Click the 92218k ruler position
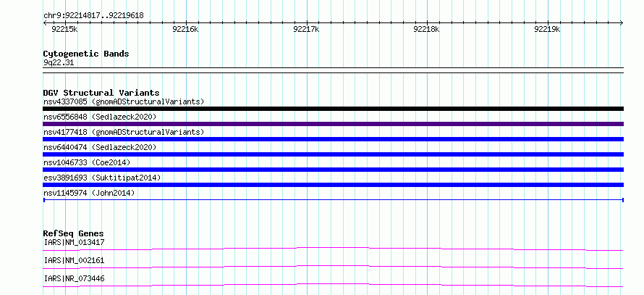644x295 pixels. [x=426, y=29]
